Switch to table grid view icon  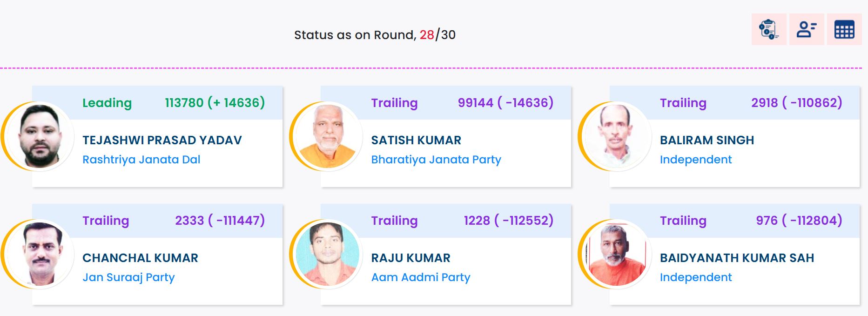pos(844,29)
